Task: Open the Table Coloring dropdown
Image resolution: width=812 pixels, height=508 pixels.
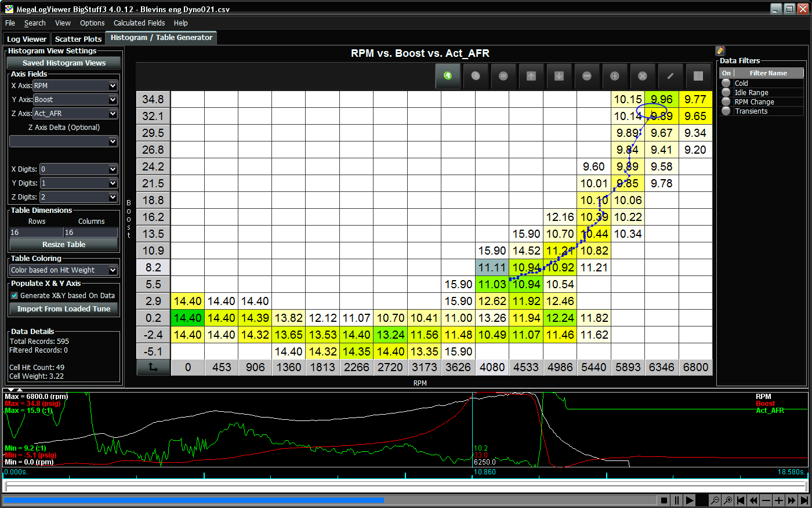Action: point(64,270)
